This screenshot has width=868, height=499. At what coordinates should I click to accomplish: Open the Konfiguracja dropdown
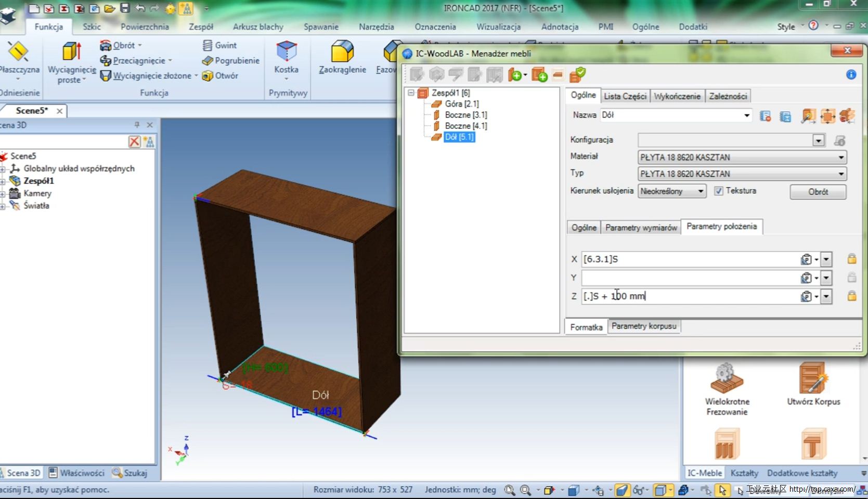pos(819,140)
